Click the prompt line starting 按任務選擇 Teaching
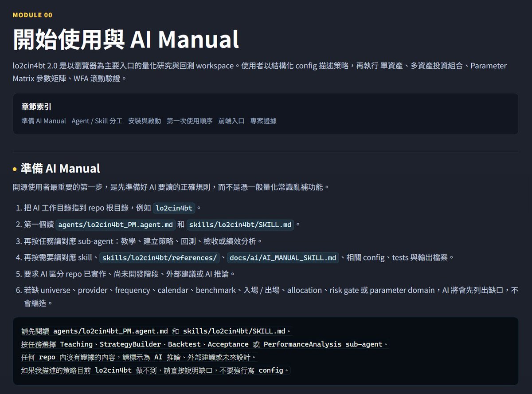 [205, 344]
